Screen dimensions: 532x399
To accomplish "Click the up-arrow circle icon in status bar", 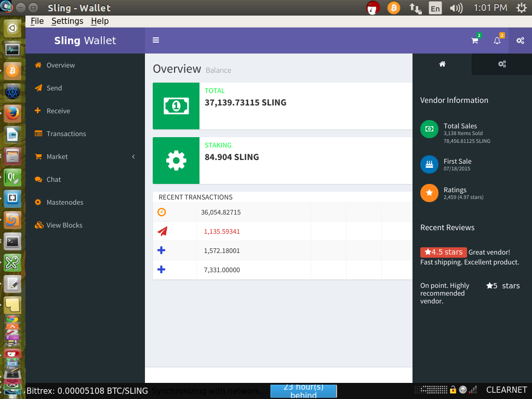I will coord(462,390).
